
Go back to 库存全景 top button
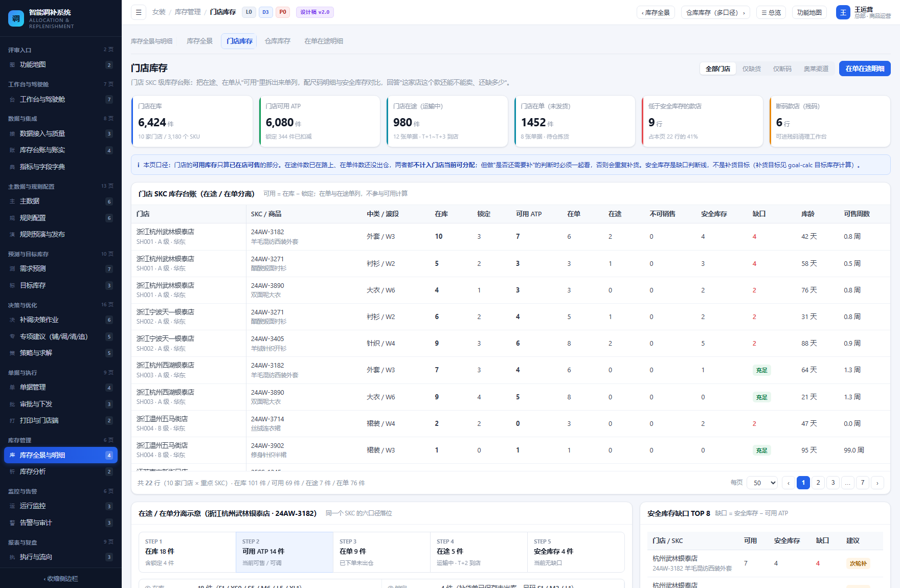(656, 12)
